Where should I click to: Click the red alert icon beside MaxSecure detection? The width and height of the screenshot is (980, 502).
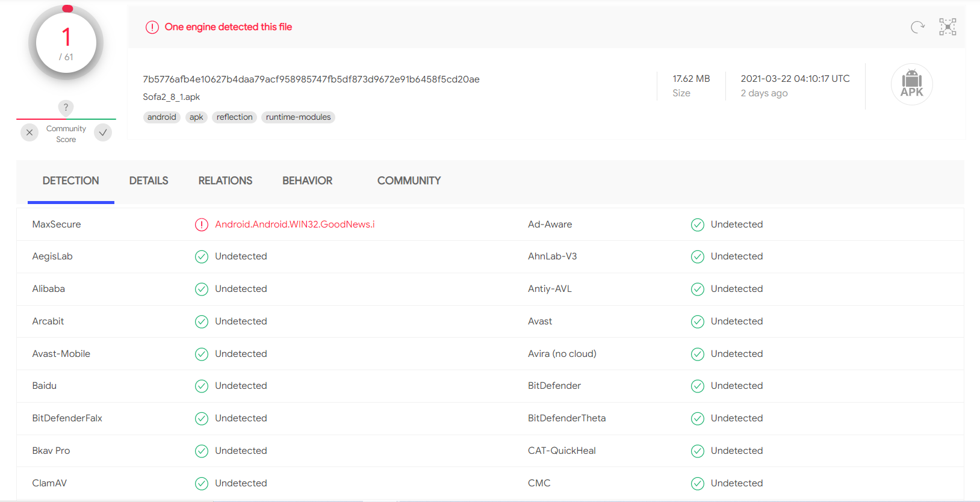tap(202, 225)
